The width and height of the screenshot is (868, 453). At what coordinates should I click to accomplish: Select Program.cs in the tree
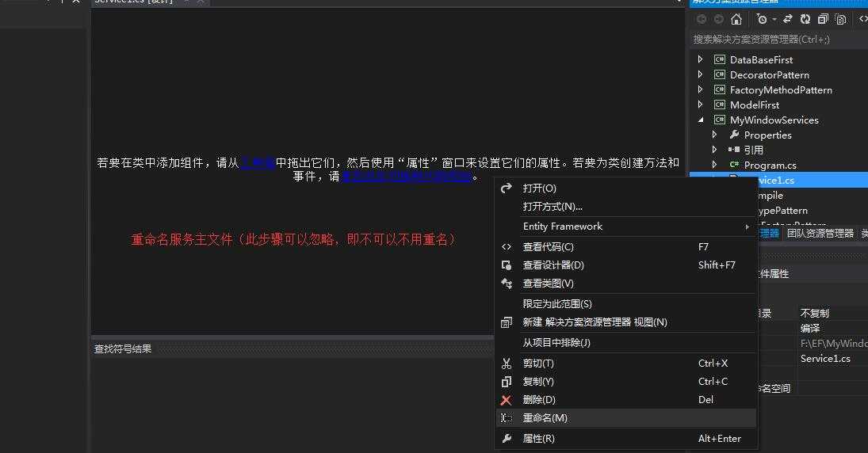(770, 165)
